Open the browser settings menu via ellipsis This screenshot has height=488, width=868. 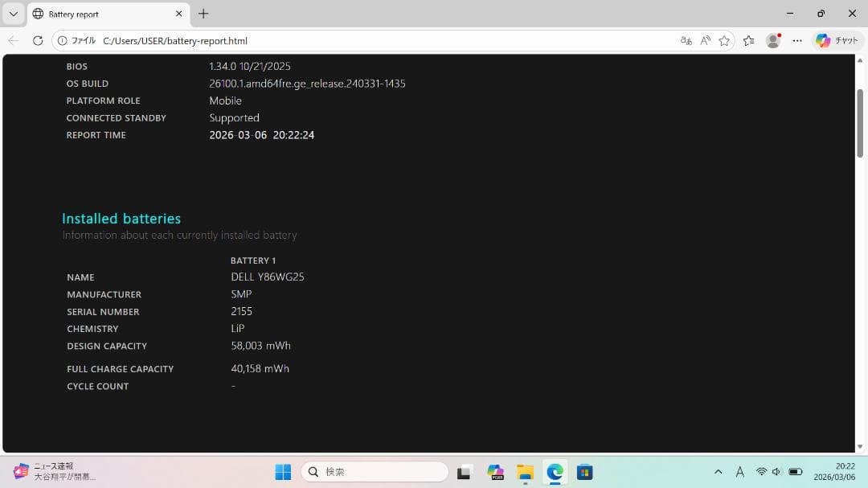(796, 40)
